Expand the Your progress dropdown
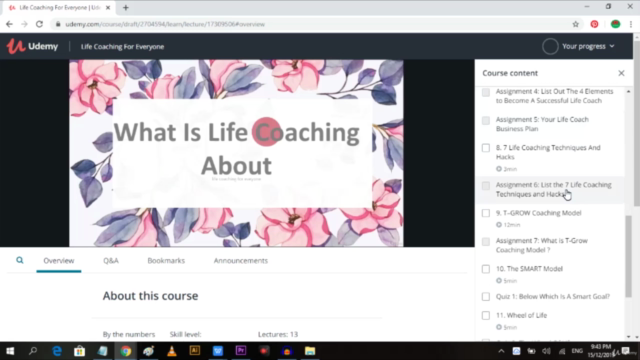The image size is (640, 360). click(x=588, y=46)
